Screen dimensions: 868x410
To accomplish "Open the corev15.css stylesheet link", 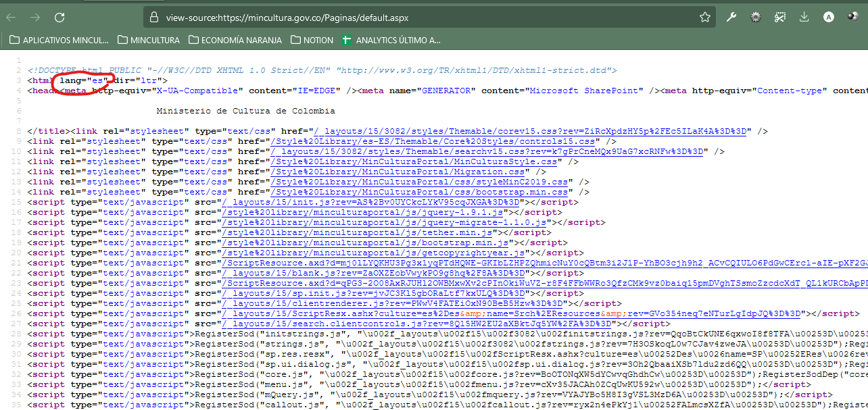I will (529, 131).
